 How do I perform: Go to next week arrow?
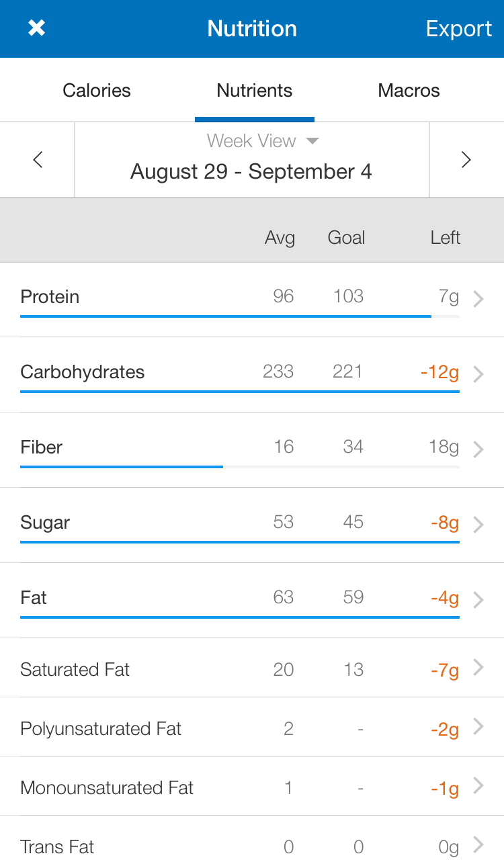pyautogui.click(x=466, y=160)
